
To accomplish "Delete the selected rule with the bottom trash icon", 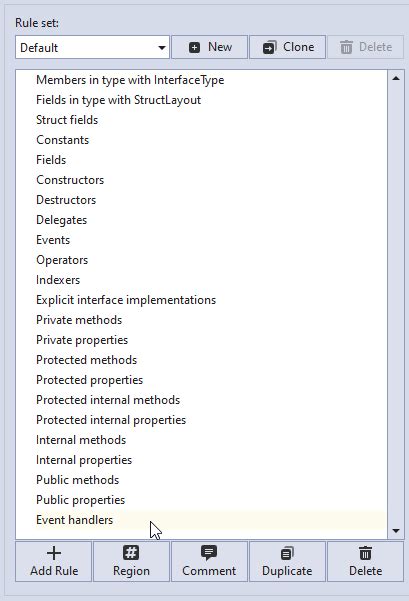I will pos(365,553).
